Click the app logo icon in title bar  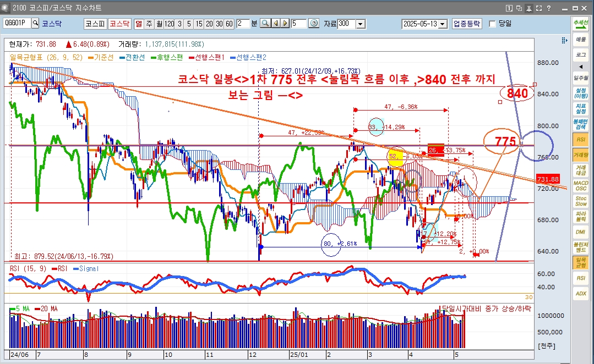[6, 8]
